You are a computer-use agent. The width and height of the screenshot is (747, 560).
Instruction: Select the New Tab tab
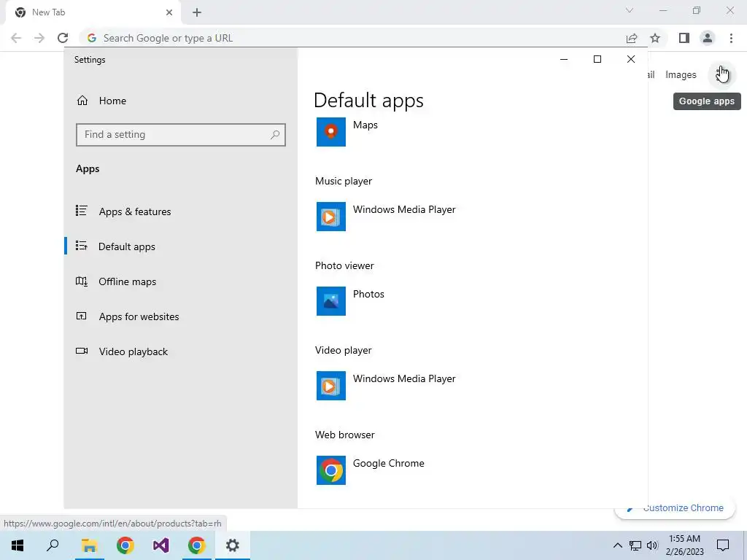point(93,12)
